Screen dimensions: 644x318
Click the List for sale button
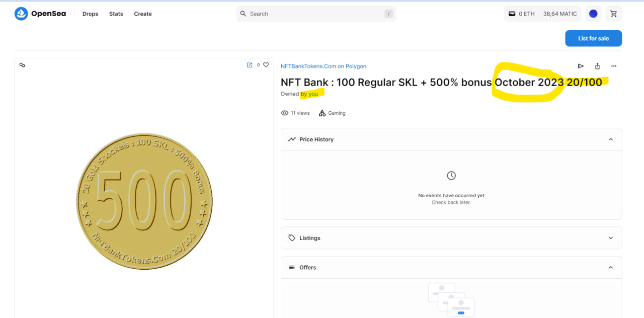[593, 38]
